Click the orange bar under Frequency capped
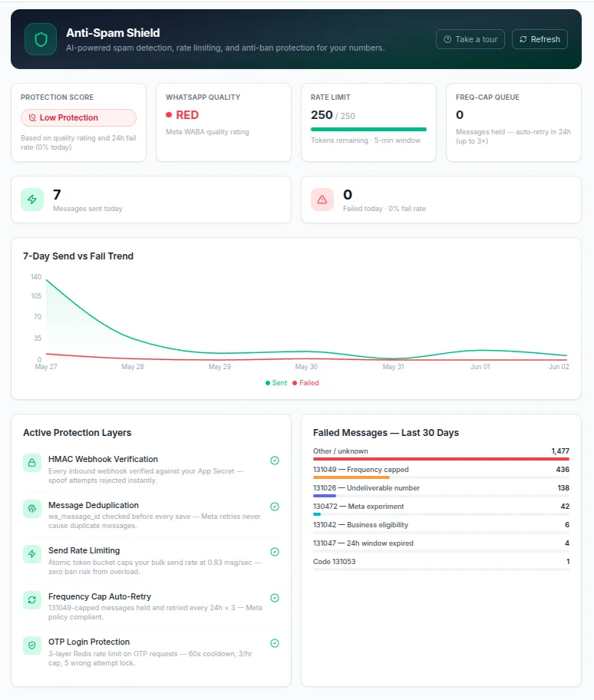The image size is (594, 700). 351,477
